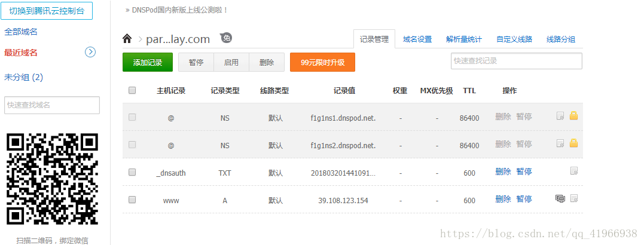Screen dimensions: 644x245
Task: Open remark note icon for f1g1ns1.dnspod.net. row
Action: tap(560, 116)
